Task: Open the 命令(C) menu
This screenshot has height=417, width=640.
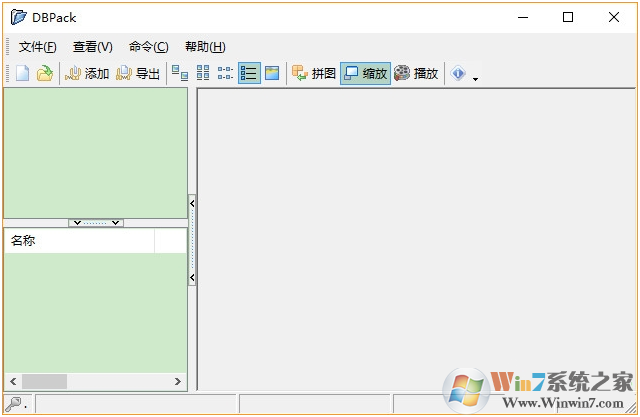Action: [149, 46]
